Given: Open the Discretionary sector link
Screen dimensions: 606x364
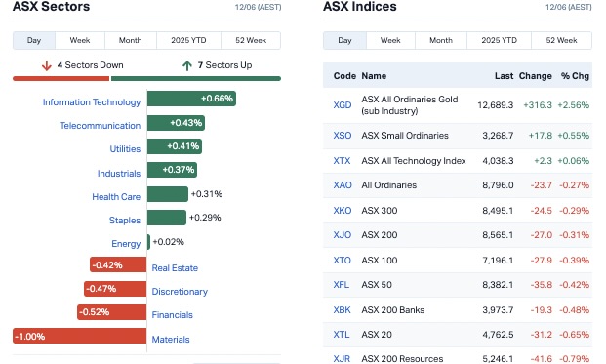Looking at the screenshot, I should coord(180,292).
